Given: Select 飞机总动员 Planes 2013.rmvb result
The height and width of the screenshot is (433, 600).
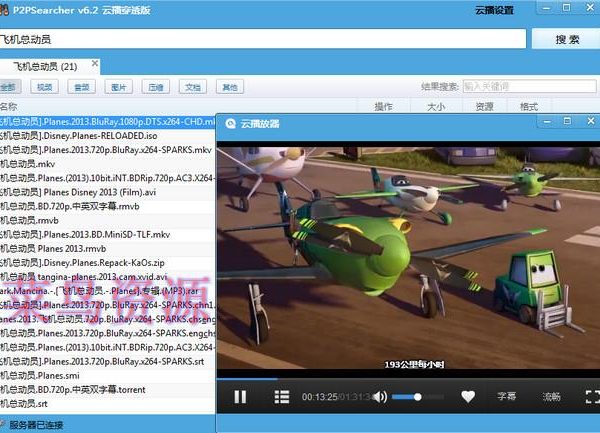Looking at the screenshot, I should click(x=108, y=249).
